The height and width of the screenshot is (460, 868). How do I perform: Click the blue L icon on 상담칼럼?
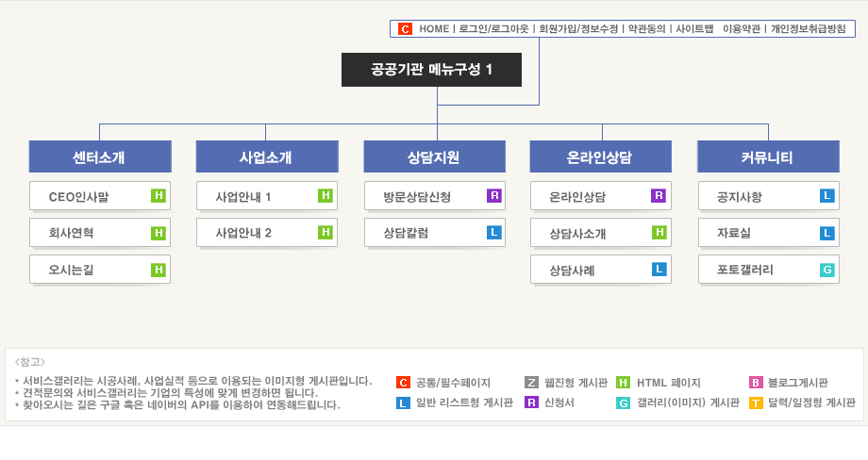click(494, 232)
